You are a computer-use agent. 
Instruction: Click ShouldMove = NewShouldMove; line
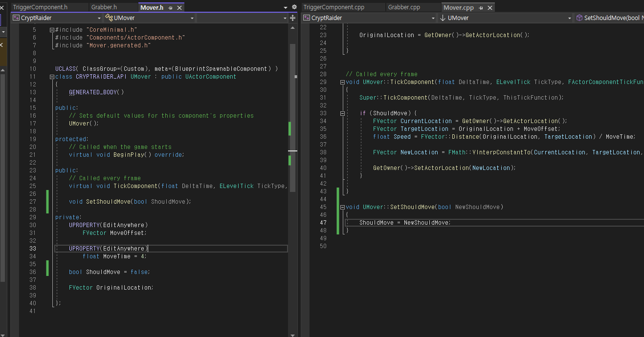[x=405, y=223]
